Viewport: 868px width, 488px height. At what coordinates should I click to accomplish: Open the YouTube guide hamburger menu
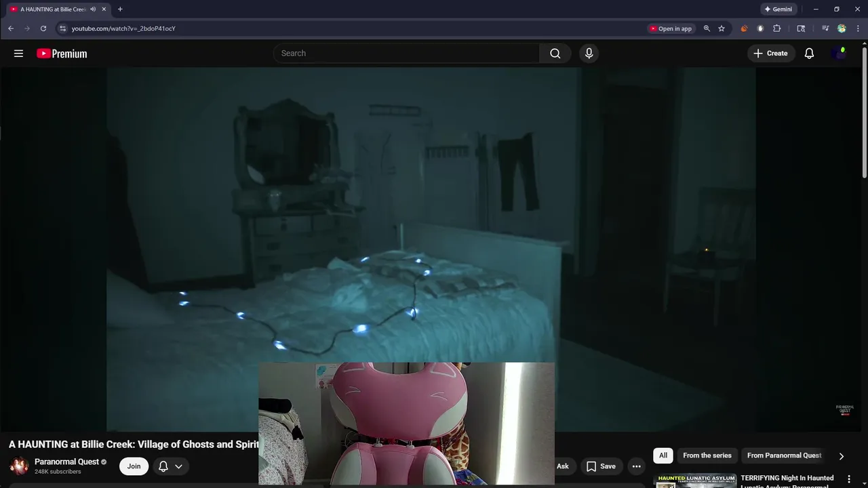tap(18, 54)
